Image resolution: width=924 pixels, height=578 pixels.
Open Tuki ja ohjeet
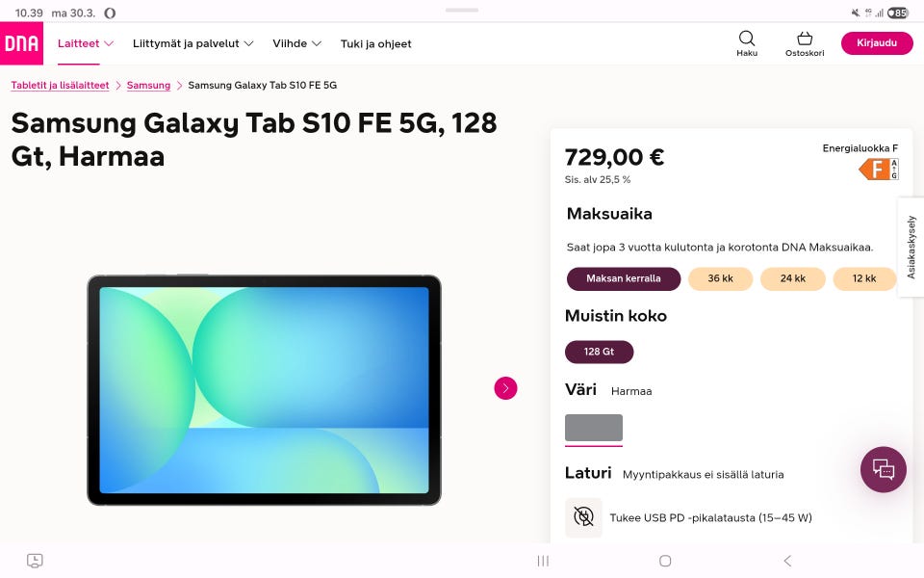coord(375,43)
